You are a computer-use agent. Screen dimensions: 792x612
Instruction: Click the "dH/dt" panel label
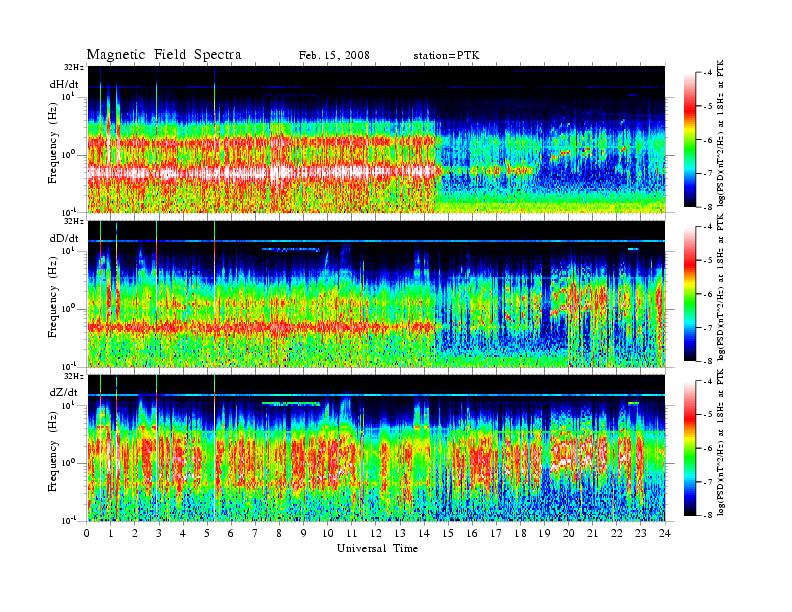(x=64, y=84)
